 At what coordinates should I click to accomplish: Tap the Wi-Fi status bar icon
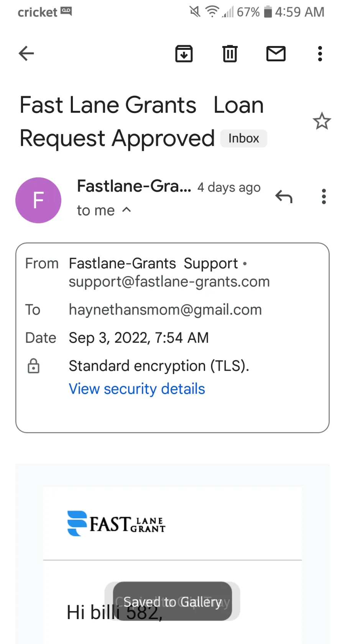coord(212,12)
